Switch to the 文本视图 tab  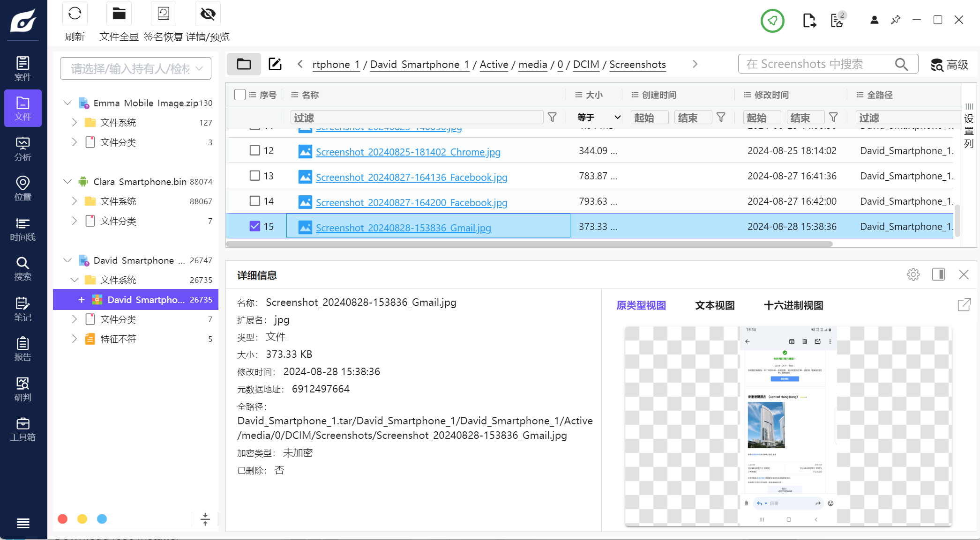[714, 305]
